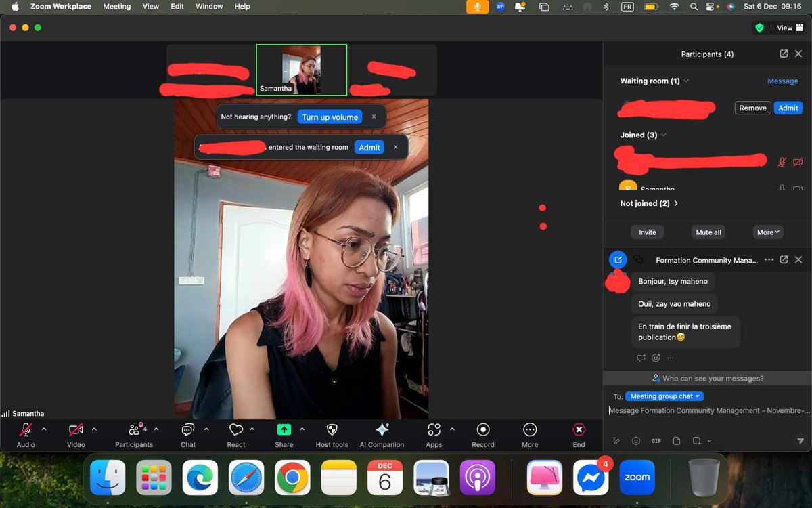
Task: Click Admit in Participants waiting room list
Action: (788, 108)
